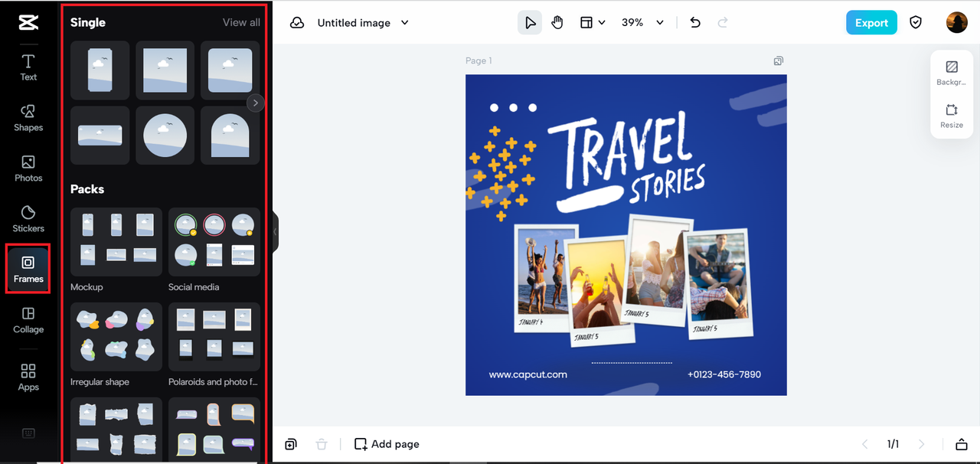Viewport: 980px width, 464px height.
Task: Click the duplicate page icon above canvas
Action: (779, 60)
